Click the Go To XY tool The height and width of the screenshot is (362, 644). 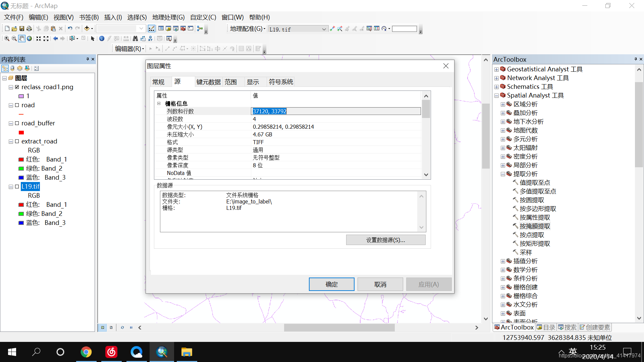coord(151,39)
